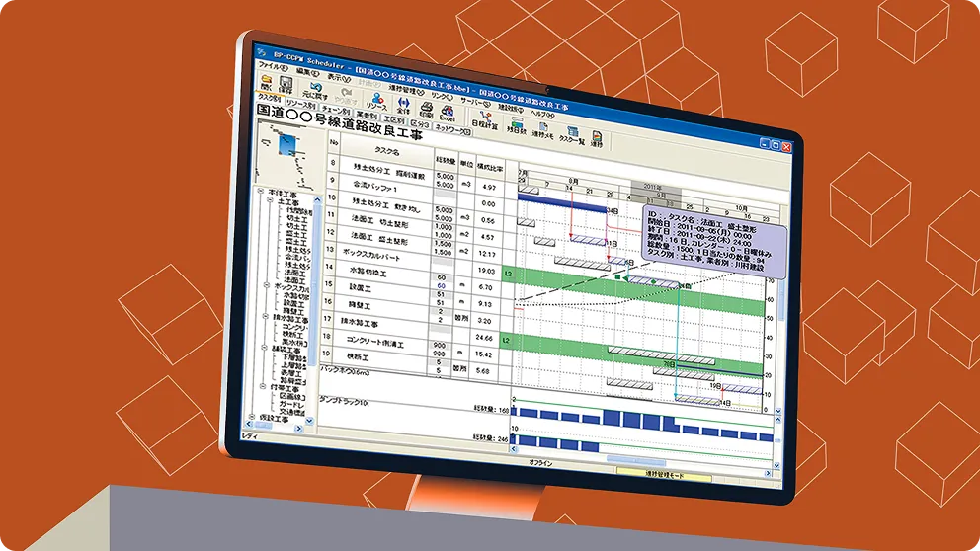Collapse the 本体工事 tree node
The height and width of the screenshot is (551, 980).
pos(258,192)
